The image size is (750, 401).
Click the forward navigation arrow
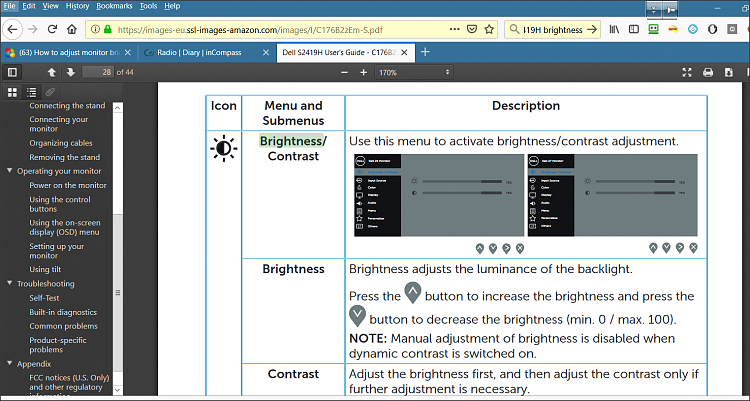pyautogui.click(x=33, y=29)
